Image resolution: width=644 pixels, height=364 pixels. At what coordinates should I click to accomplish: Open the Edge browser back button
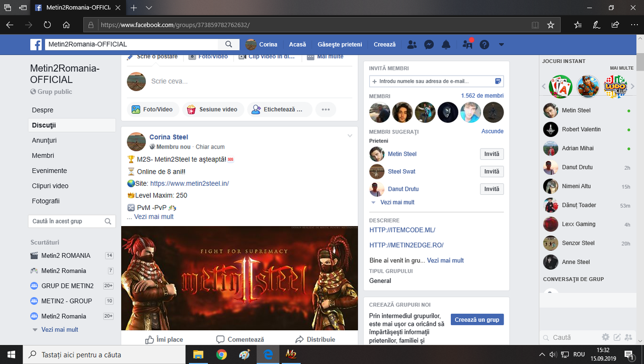pyautogui.click(x=10, y=25)
